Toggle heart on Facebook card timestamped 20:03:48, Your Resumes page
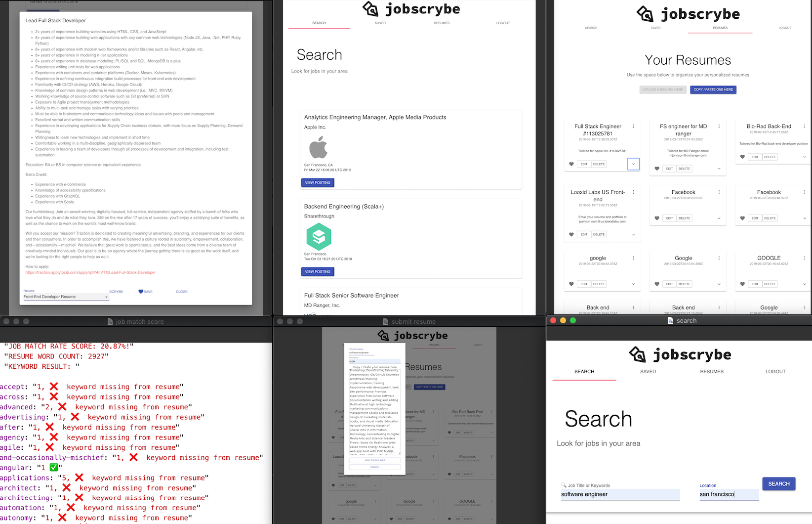 [x=742, y=218]
